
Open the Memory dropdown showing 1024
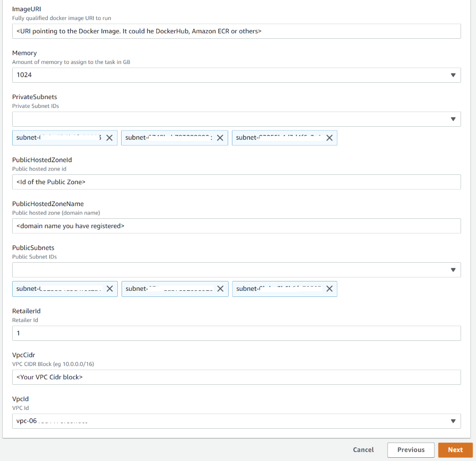point(236,75)
